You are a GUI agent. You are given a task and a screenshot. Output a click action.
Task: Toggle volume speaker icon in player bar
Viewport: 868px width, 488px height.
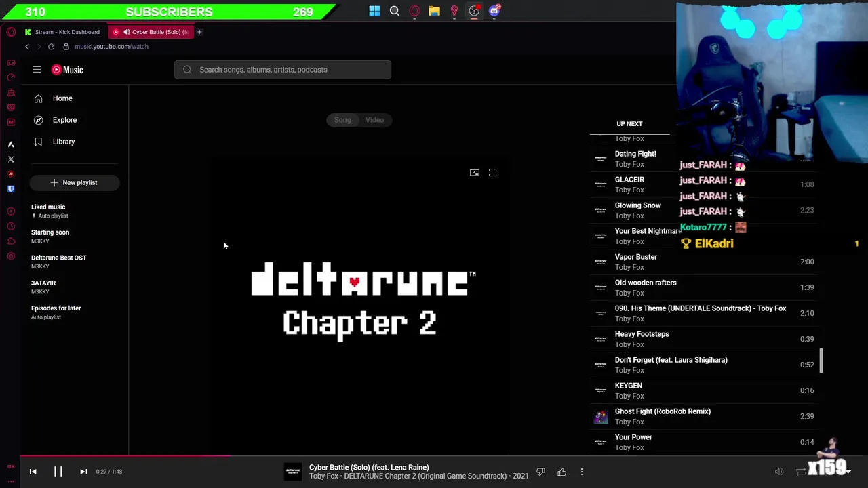tap(779, 472)
